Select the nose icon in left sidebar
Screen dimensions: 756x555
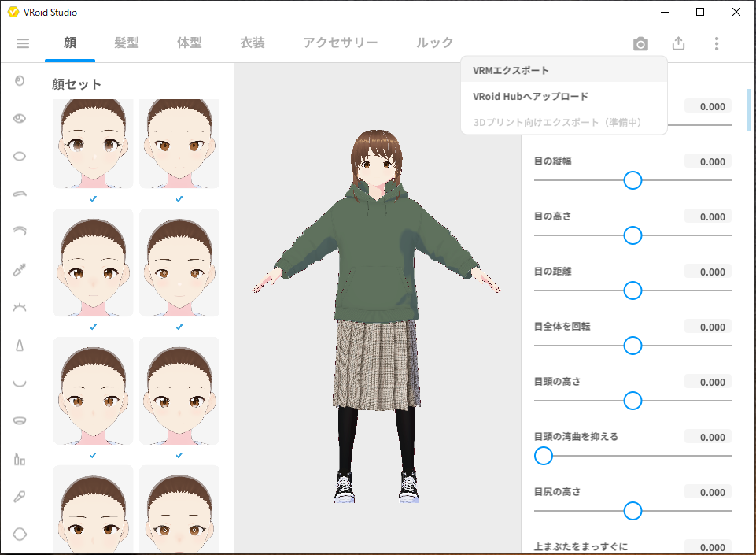click(20, 345)
